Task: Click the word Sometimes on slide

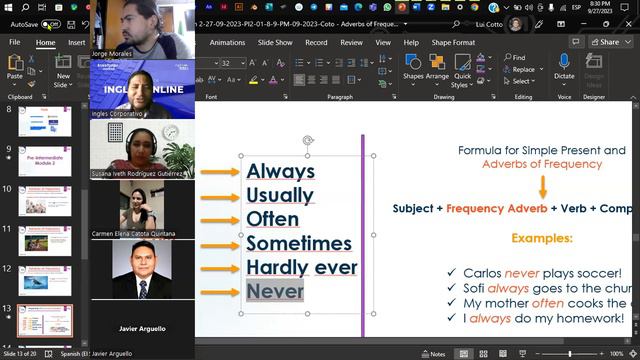Action: click(299, 243)
